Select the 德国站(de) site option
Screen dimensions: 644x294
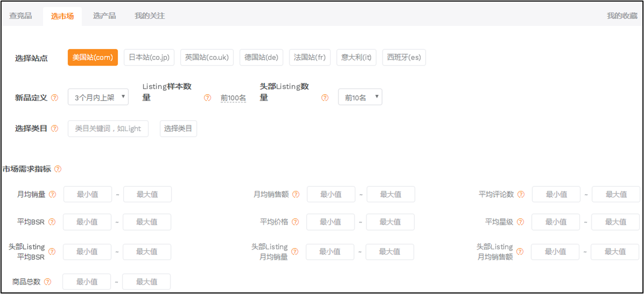[x=261, y=58]
